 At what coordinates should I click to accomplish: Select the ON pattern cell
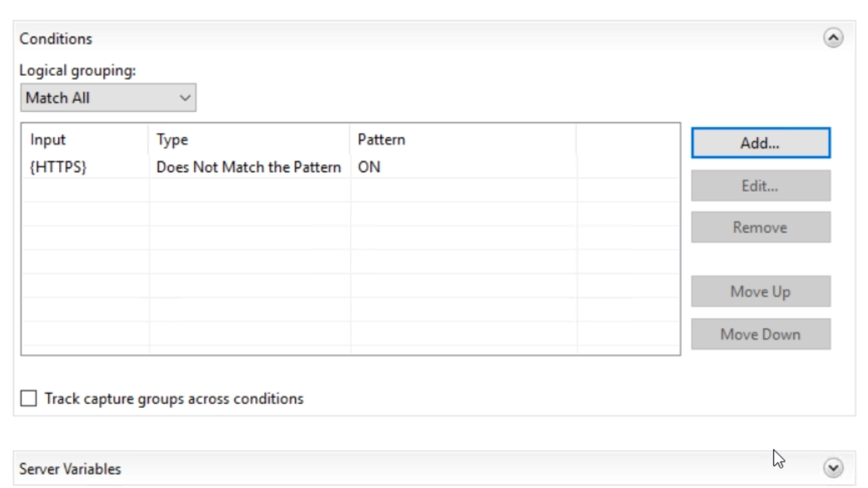click(x=370, y=167)
